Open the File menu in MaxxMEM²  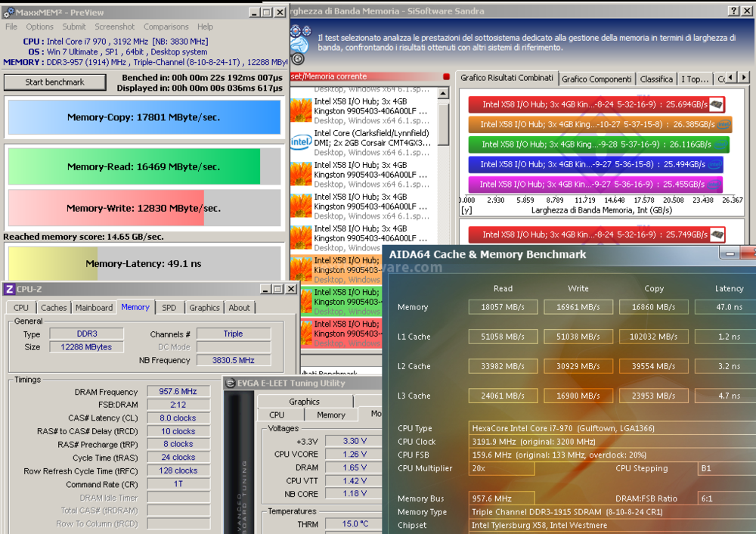coord(11,26)
